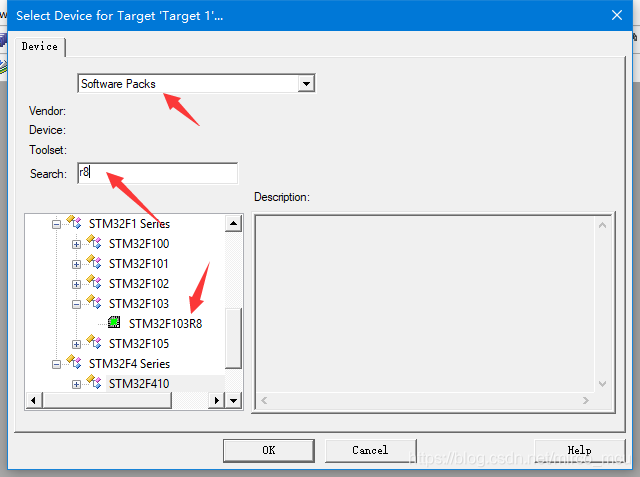Select the STM32F410 entry
This screenshot has height=477, width=640.
click(139, 384)
